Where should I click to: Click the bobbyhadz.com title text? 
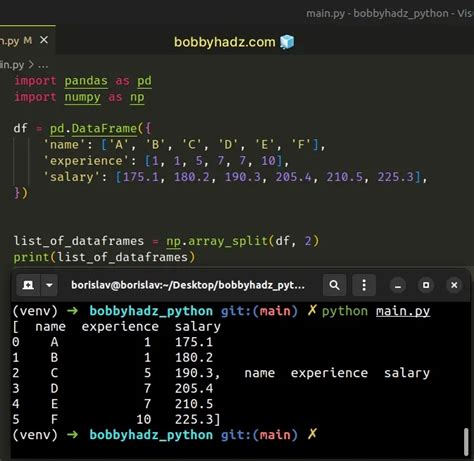pyautogui.click(x=225, y=42)
